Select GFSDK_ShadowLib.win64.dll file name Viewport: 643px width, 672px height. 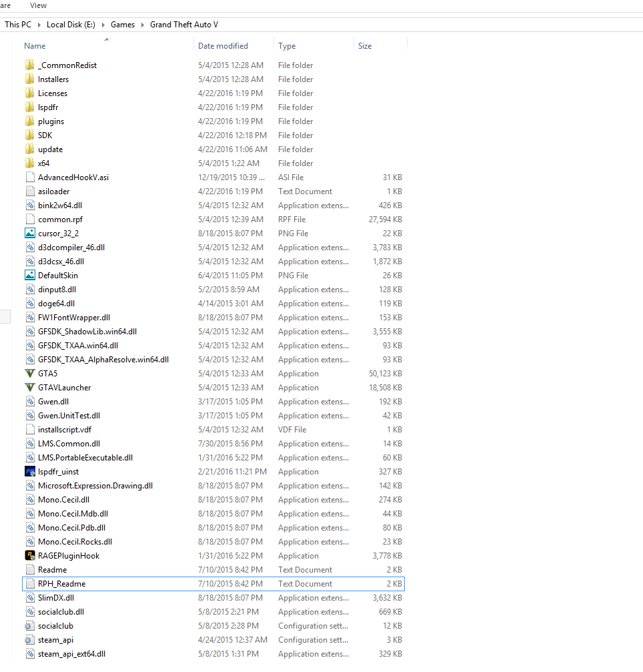click(x=87, y=331)
